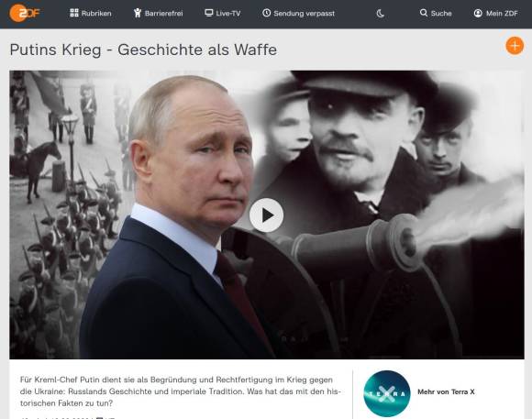
Task: Click the video description text
Action: 180,391
